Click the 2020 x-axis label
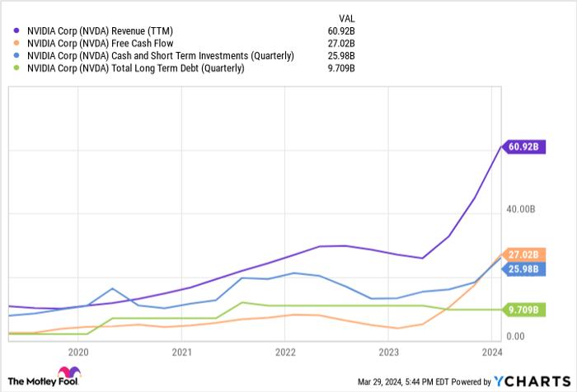Screen dimensions: 577x392 (x=78, y=352)
